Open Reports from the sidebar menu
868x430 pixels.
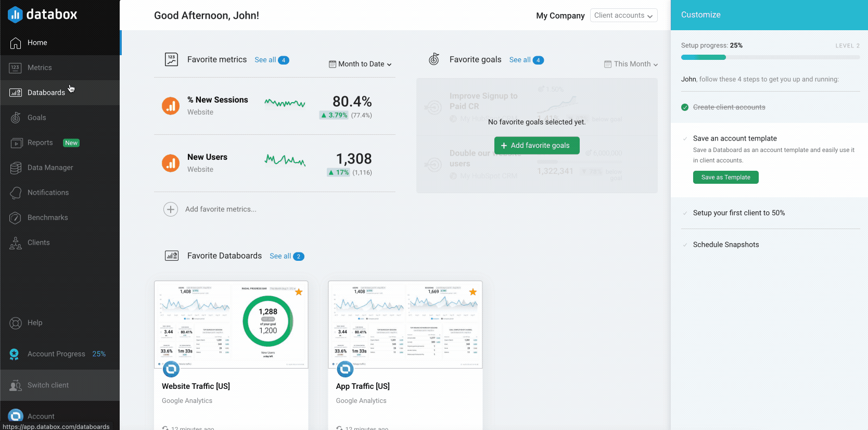coord(40,143)
